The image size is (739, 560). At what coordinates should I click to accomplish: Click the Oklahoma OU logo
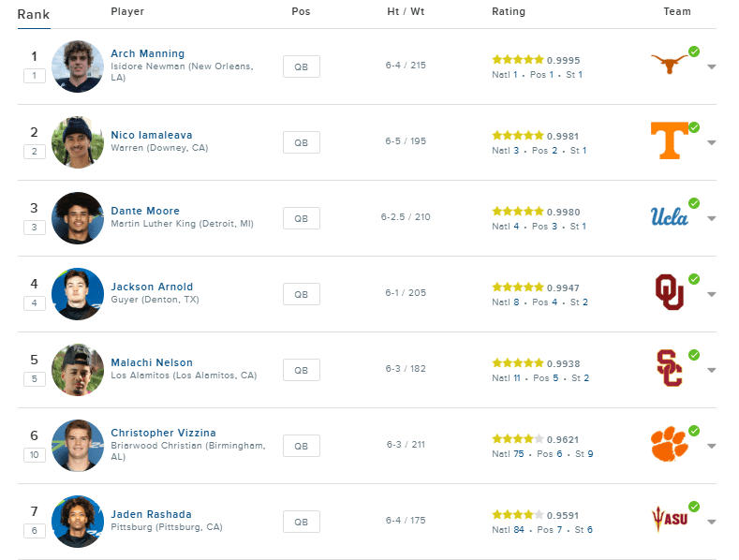(670, 292)
